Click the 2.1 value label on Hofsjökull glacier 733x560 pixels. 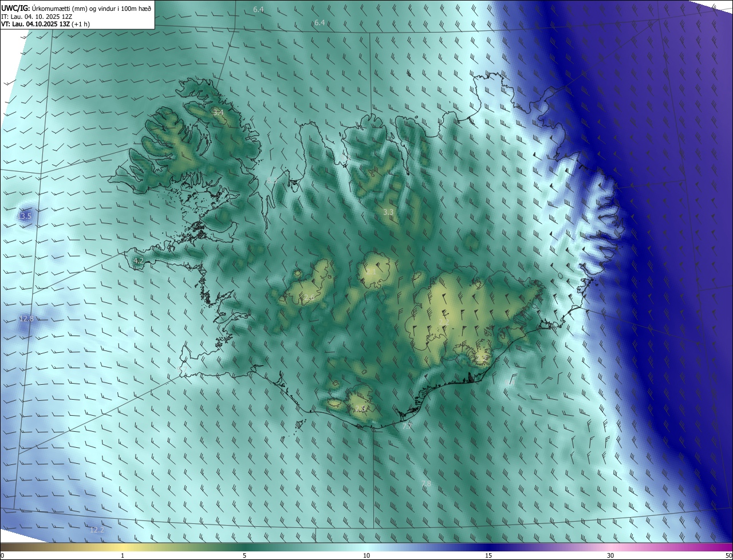372,272
